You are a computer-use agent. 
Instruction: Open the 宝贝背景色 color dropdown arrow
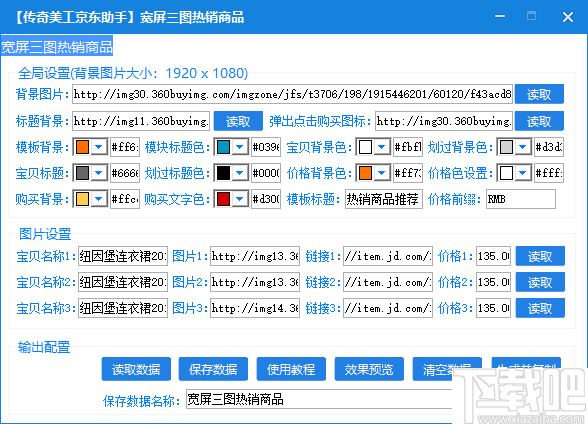coord(381,147)
